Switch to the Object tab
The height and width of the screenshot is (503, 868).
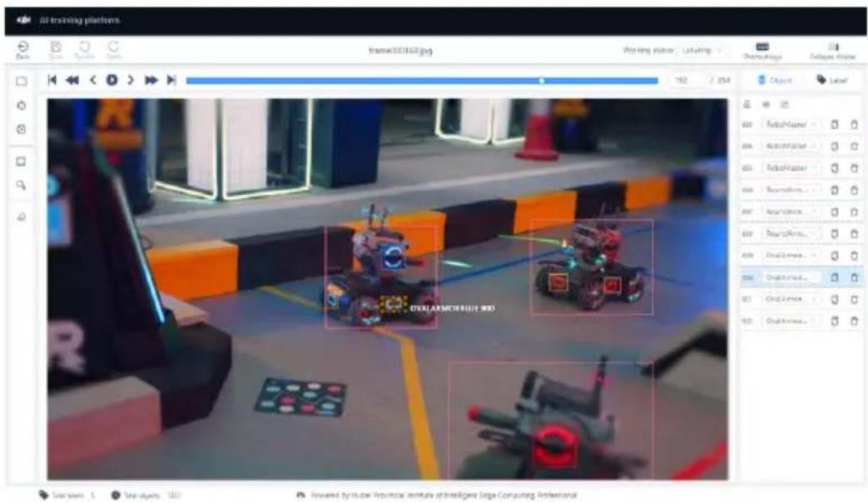(x=775, y=80)
